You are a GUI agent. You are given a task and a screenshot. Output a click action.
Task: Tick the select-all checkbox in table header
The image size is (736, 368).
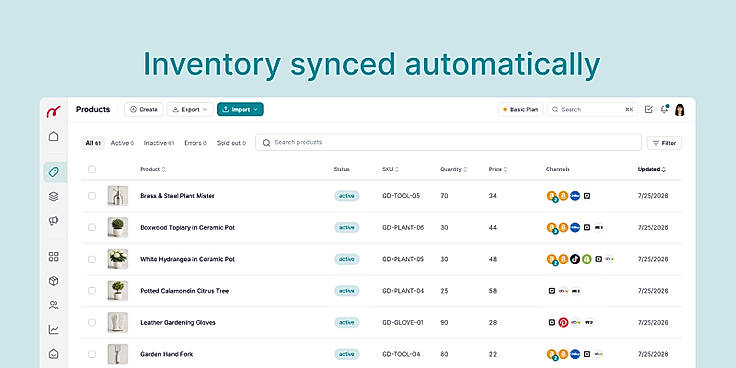click(x=92, y=169)
